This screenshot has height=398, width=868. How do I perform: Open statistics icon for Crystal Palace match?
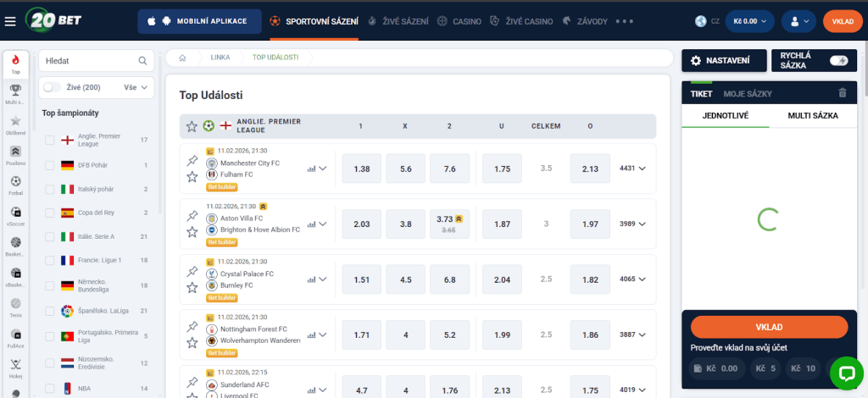coord(311,279)
